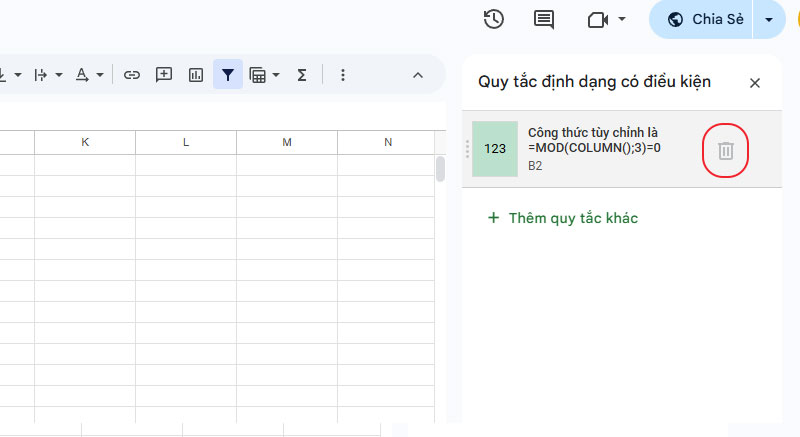Click the functions sigma icon
This screenshot has width=800, height=437.
coord(301,74)
